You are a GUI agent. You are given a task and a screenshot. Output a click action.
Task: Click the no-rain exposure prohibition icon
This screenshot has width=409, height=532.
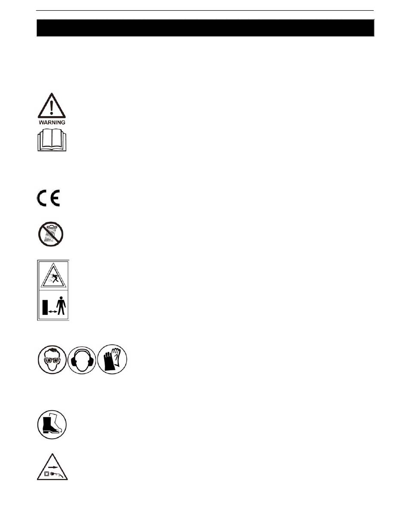[50, 235]
